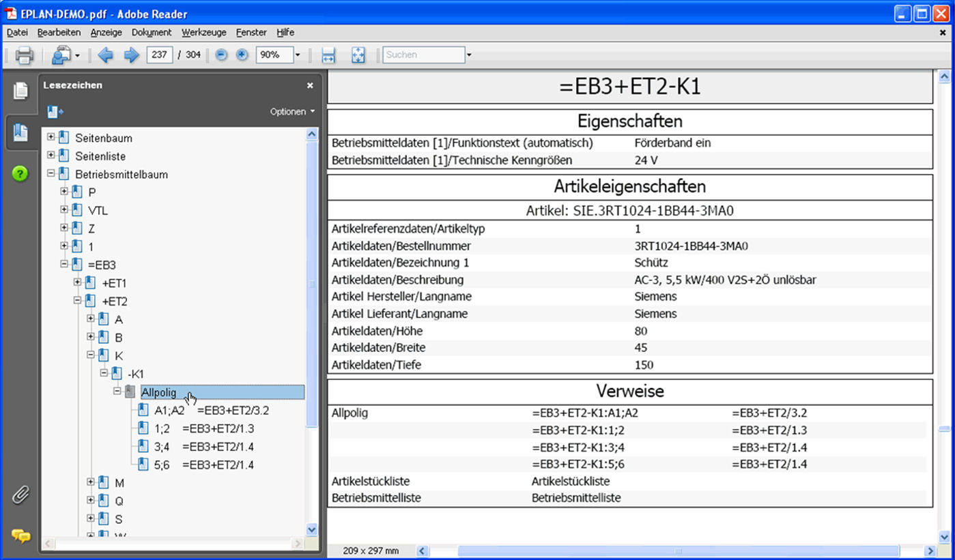Click the Suchen search field
This screenshot has height=560, width=955.
click(423, 55)
